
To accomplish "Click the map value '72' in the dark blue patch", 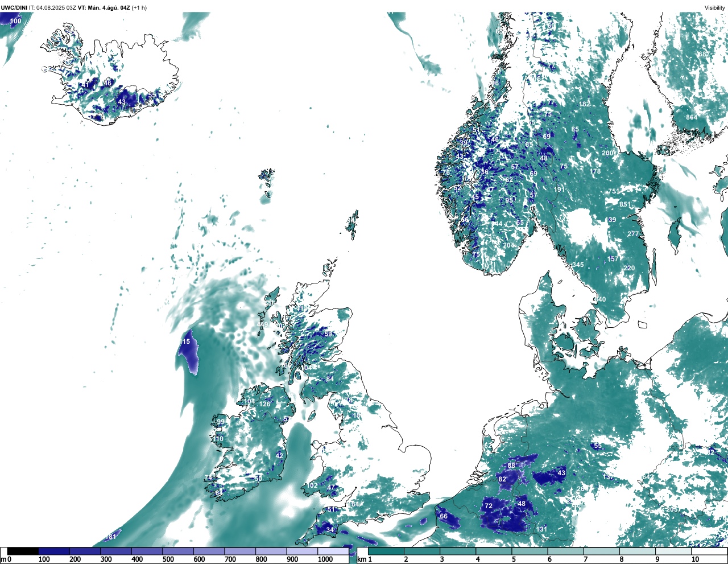I will 489,506.
